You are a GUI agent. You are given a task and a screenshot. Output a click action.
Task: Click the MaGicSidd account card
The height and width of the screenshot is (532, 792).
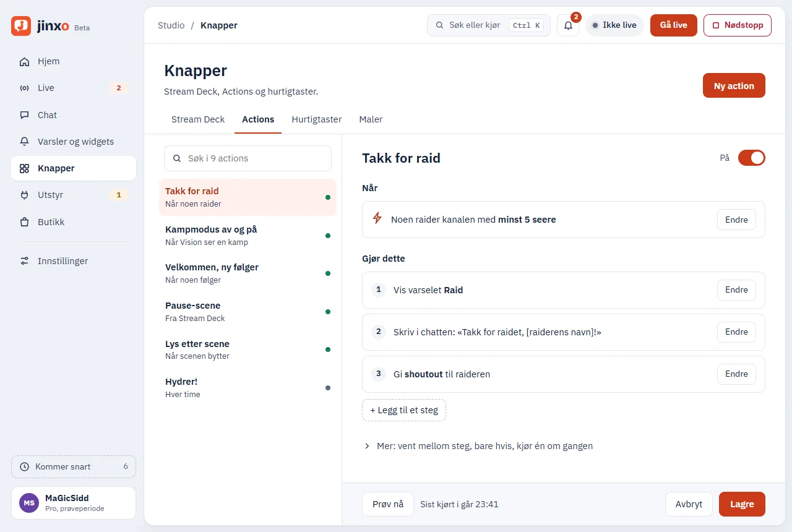74,503
